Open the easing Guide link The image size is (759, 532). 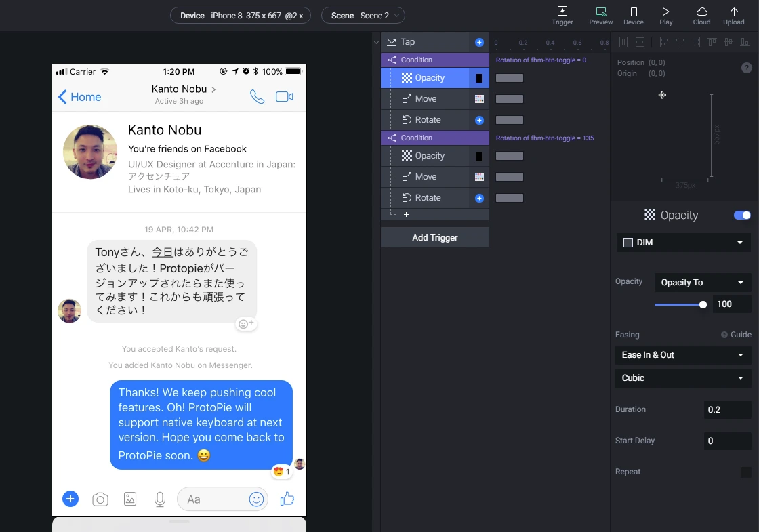click(x=736, y=335)
